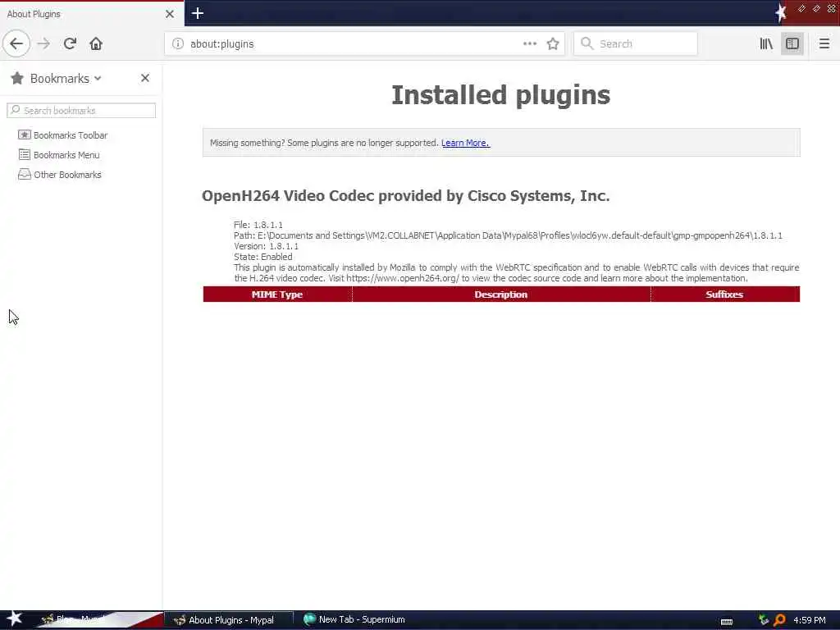The height and width of the screenshot is (630, 840).
Task: Close the Bookmarks sidebar
Action: (145, 78)
